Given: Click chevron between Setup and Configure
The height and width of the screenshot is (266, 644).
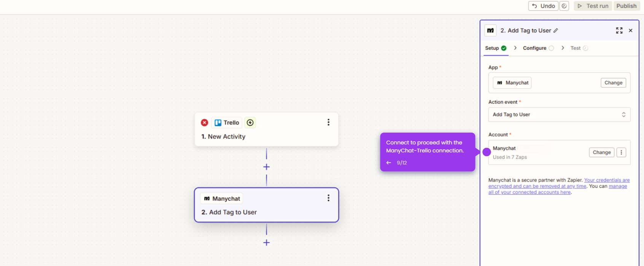Looking at the screenshot, I should (515, 48).
